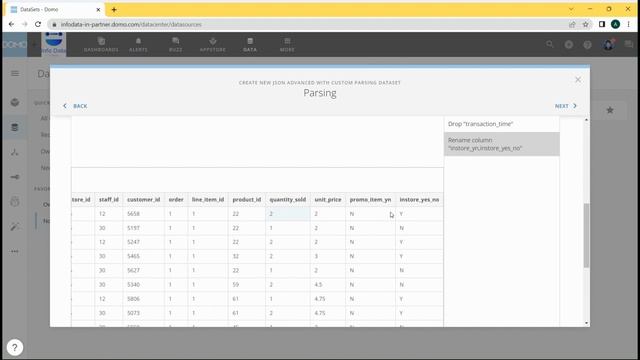Click browser back arrow
640x360 pixels.
tap(11, 24)
